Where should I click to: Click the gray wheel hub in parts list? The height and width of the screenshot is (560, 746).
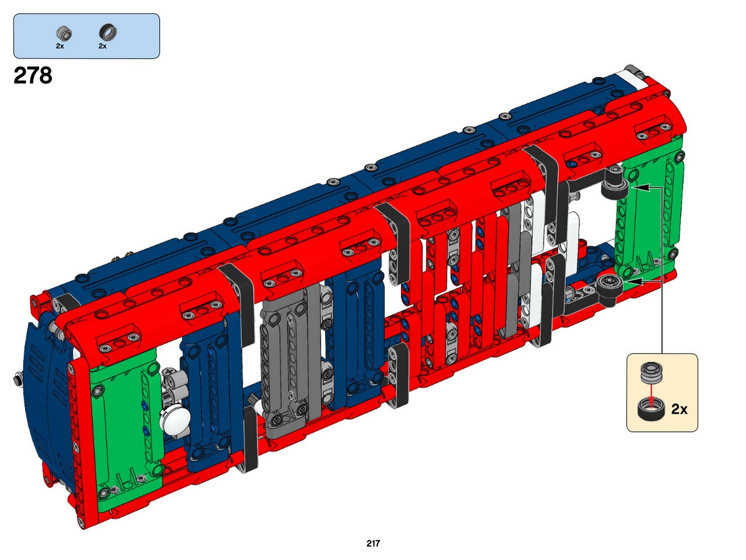coord(64,34)
